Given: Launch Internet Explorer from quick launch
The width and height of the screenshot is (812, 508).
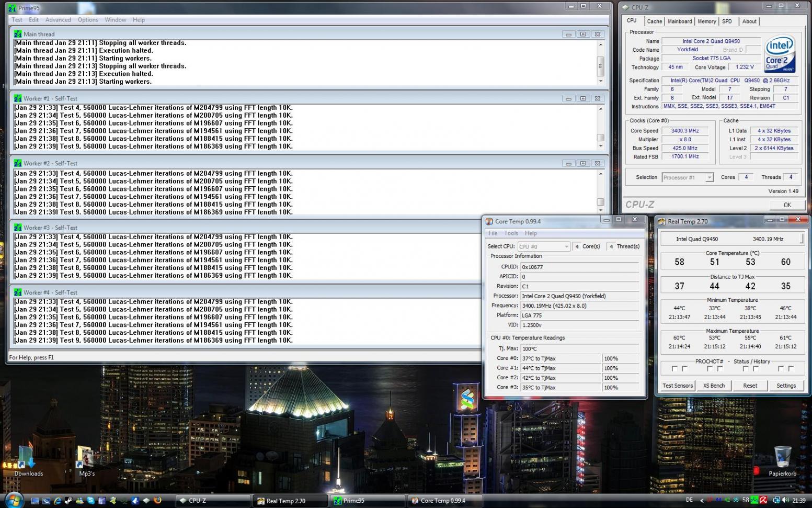Looking at the screenshot, I should (x=58, y=501).
